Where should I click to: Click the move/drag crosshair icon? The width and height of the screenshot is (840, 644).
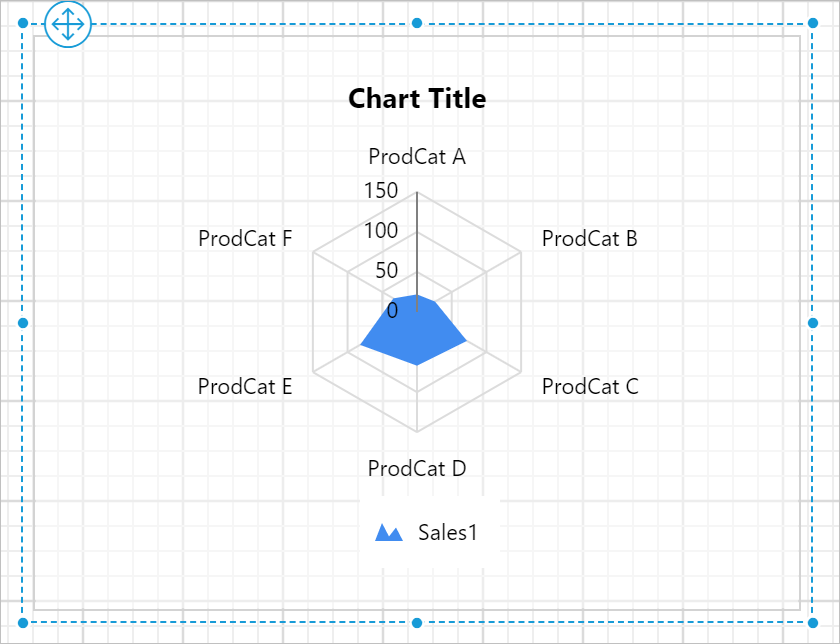[67, 24]
